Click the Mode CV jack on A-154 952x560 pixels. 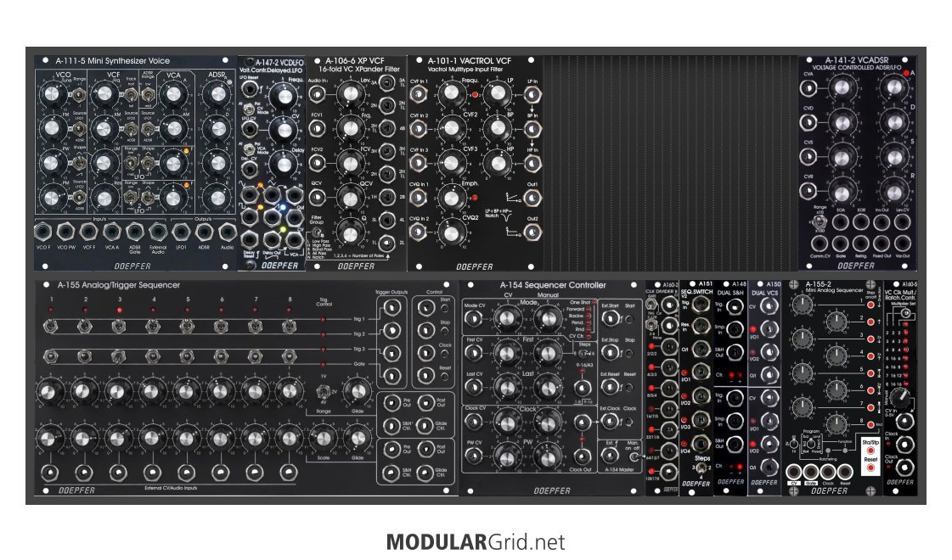tap(474, 318)
